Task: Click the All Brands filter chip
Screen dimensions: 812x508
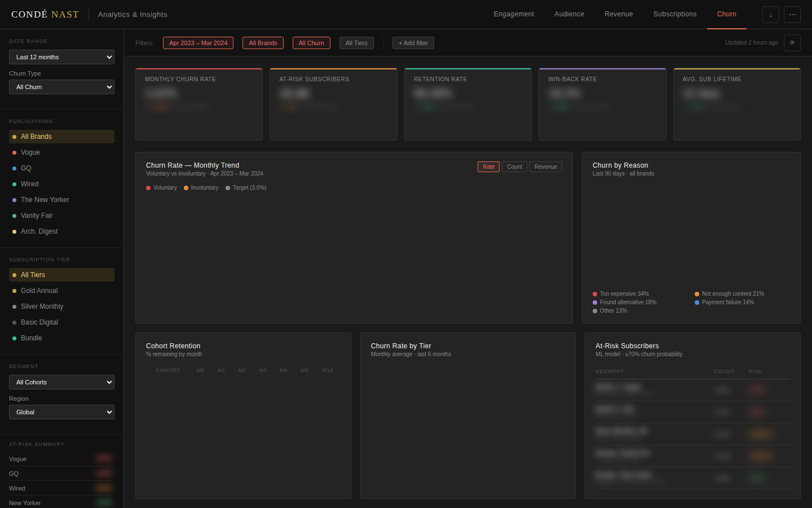Action: click(263, 42)
